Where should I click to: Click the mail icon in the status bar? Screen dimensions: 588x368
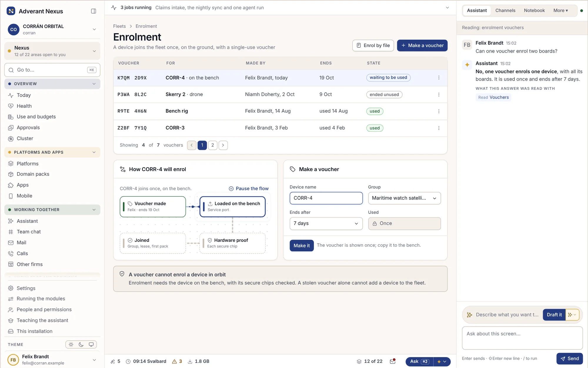coord(392,361)
